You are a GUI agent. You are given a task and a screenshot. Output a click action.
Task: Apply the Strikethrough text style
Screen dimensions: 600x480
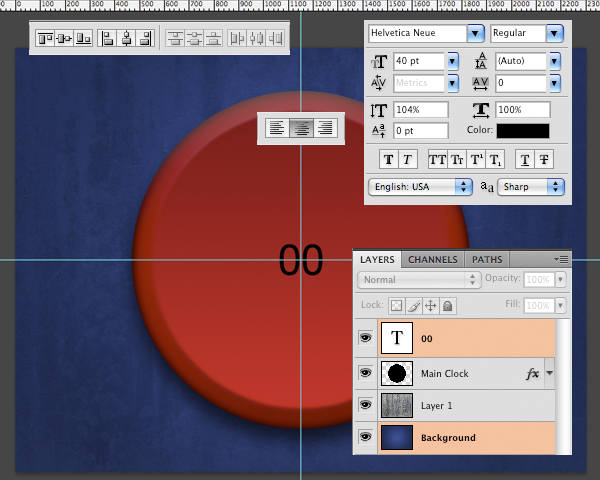coord(545,159)
